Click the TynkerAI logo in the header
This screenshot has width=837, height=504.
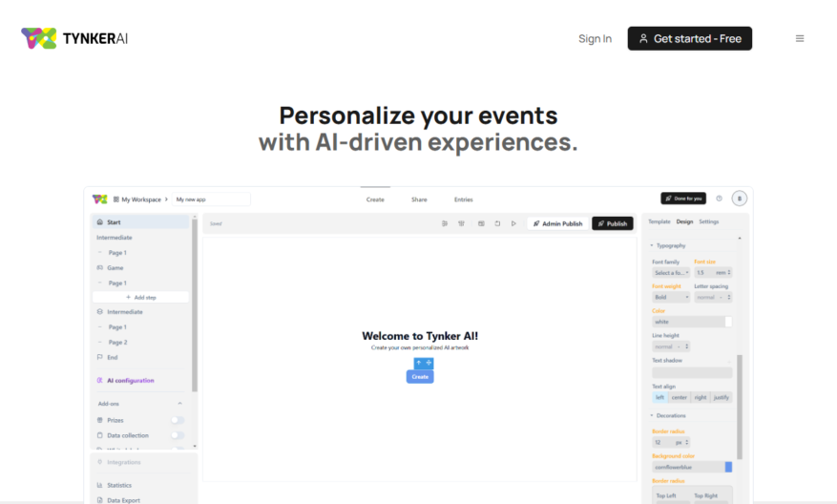[x=74, y=38]
